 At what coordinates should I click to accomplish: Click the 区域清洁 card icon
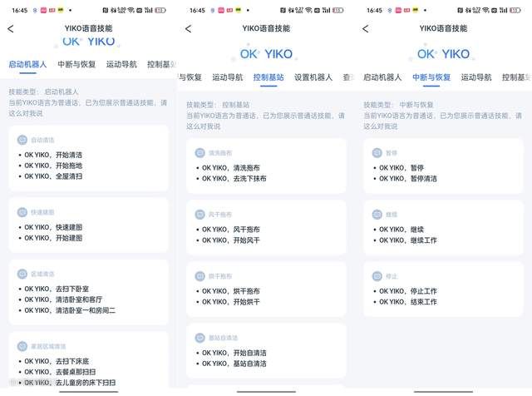coord(23,274)
